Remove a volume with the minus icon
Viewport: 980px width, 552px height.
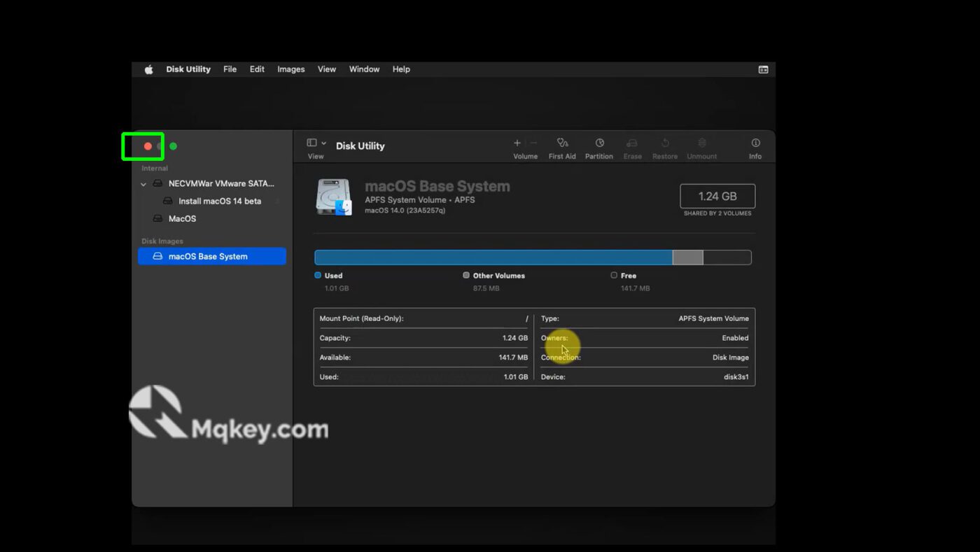tap(533, 143)
